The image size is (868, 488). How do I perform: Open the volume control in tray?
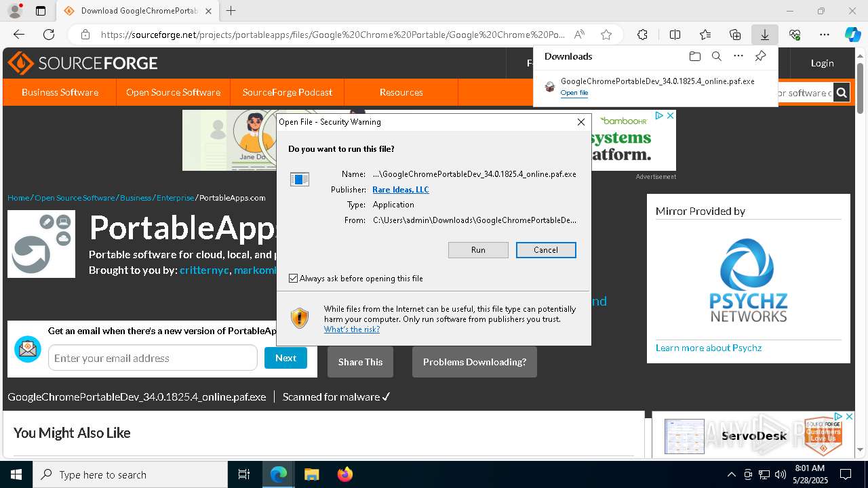pyautogui.click(x=781, y=474)
